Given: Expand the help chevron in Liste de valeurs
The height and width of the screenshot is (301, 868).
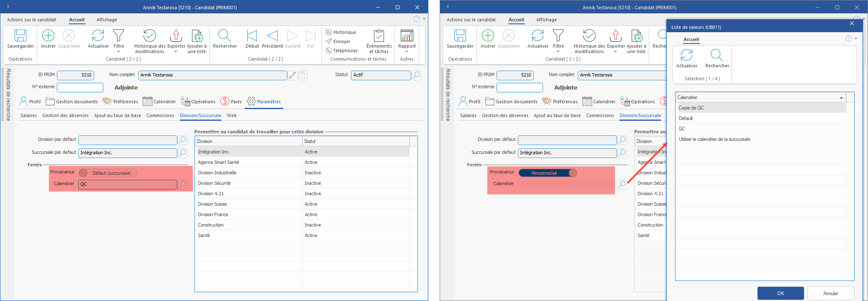Looking at the screenshot, I should click(x=856, y=38).
